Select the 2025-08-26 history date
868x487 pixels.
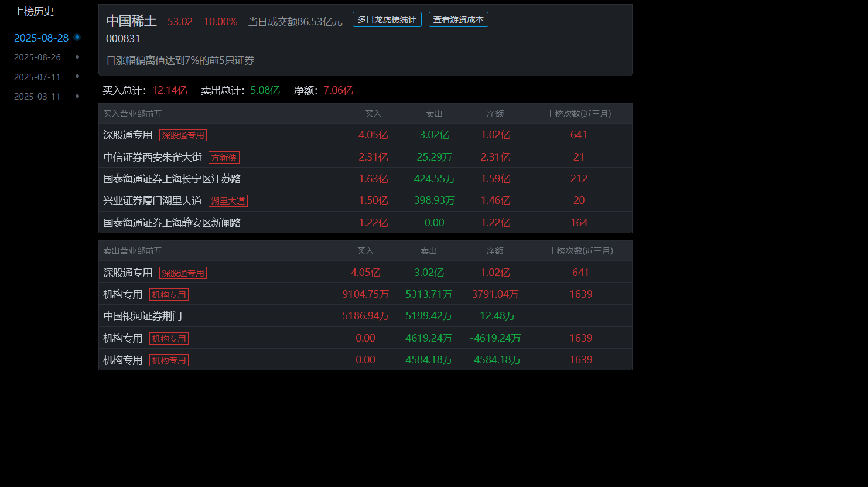[37, 57]
